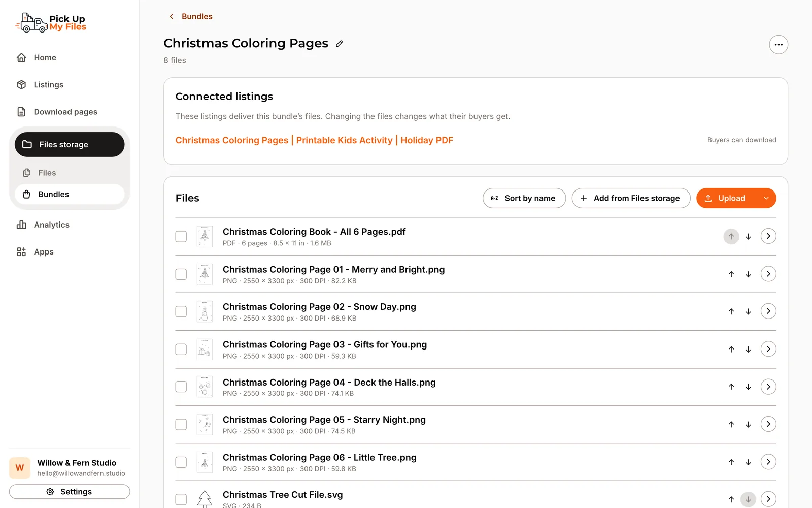The width and height of the screenshot is (812, 508).
Task: Open details chevron for Gifts for You.png
Action: click(768, 349)
